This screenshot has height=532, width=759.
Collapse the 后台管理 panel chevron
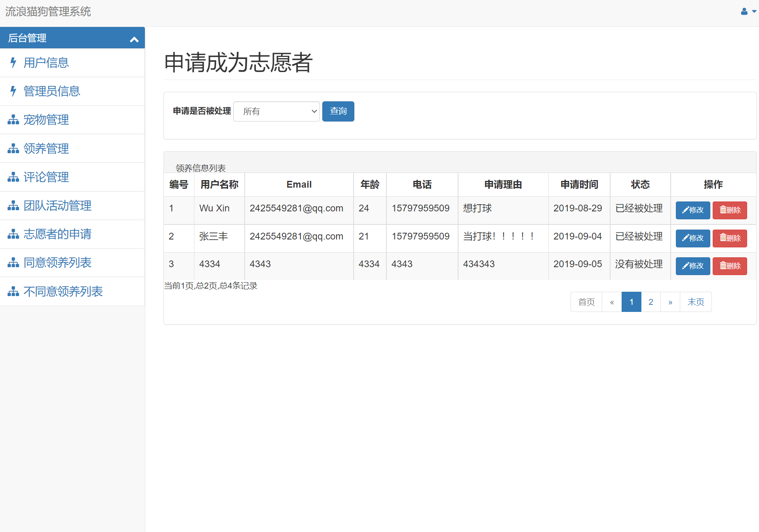134,39
